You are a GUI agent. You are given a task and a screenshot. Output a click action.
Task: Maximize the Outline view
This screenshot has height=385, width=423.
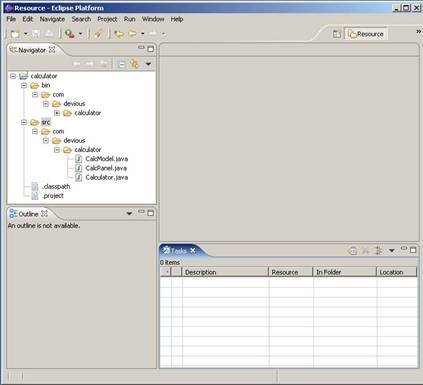coord(151,213)
